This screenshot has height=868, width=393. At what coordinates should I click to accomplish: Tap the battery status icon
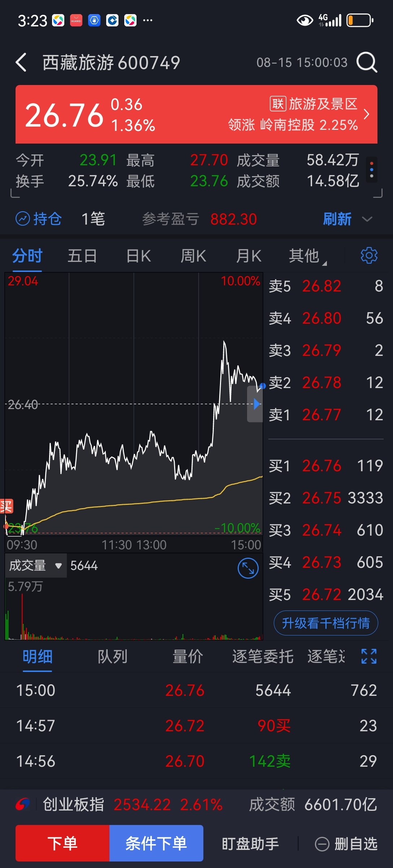[360, 21]
